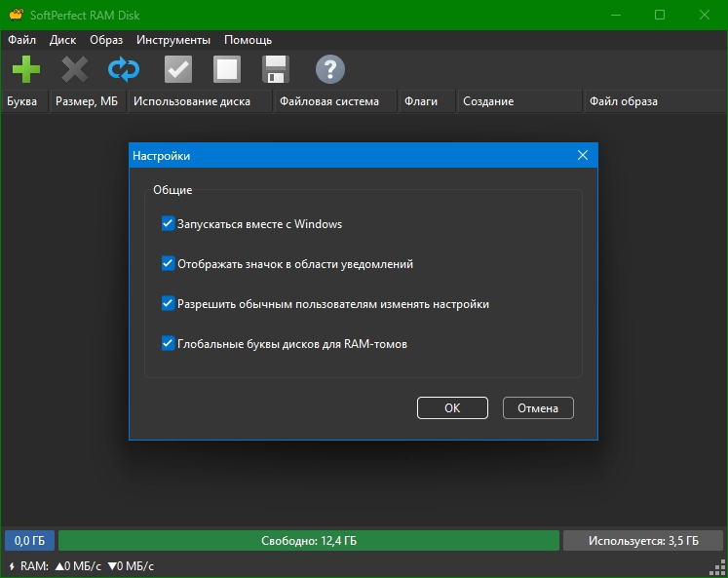Toggle Отображать значок в области уведомлений
The height and width of the screenshot is (578, 728).
pos(168,264)
